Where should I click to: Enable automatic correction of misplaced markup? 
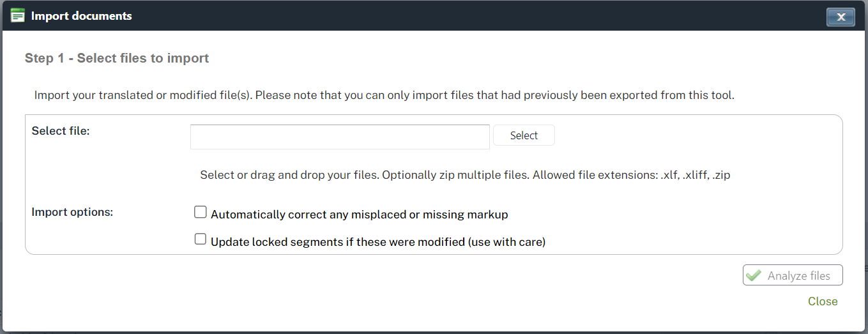201,212
